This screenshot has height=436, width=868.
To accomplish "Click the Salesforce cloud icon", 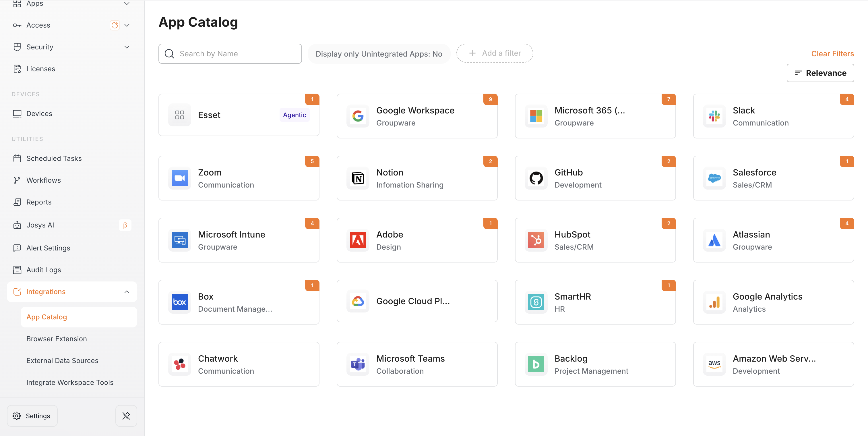I will click(x=714, y=178).
